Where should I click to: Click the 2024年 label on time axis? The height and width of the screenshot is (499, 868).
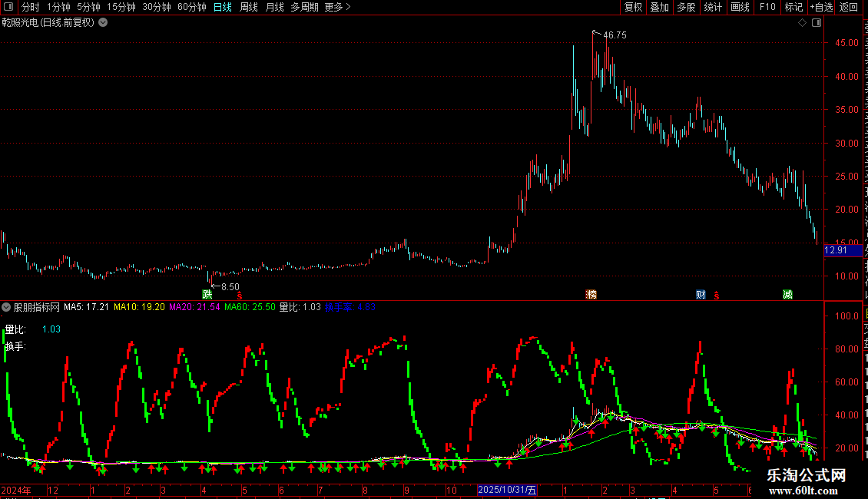tap(16, 490)
